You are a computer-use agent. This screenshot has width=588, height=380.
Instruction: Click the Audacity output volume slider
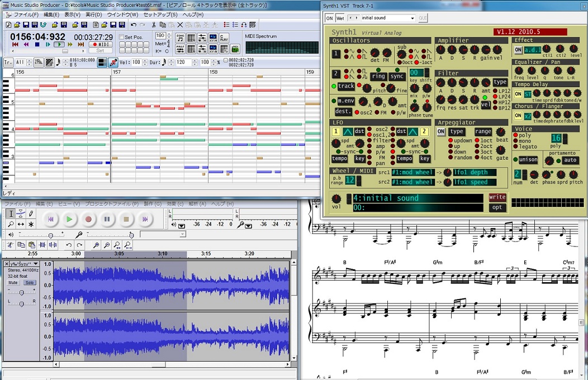50,235
